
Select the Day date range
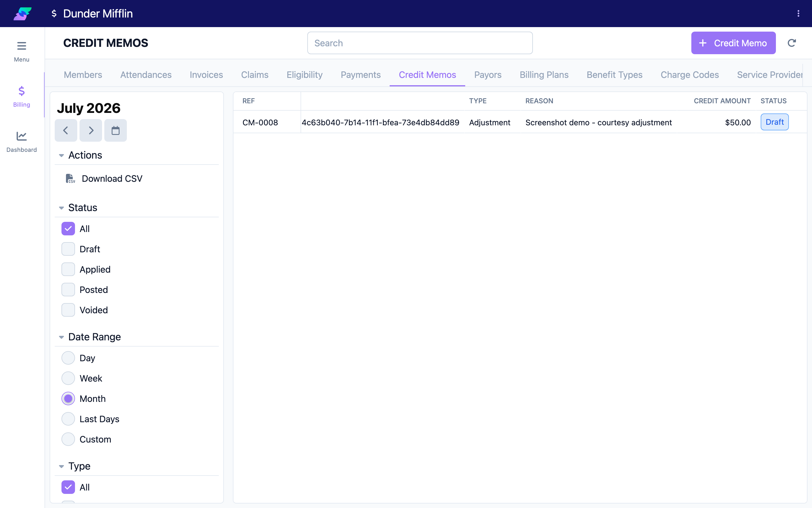68,358
